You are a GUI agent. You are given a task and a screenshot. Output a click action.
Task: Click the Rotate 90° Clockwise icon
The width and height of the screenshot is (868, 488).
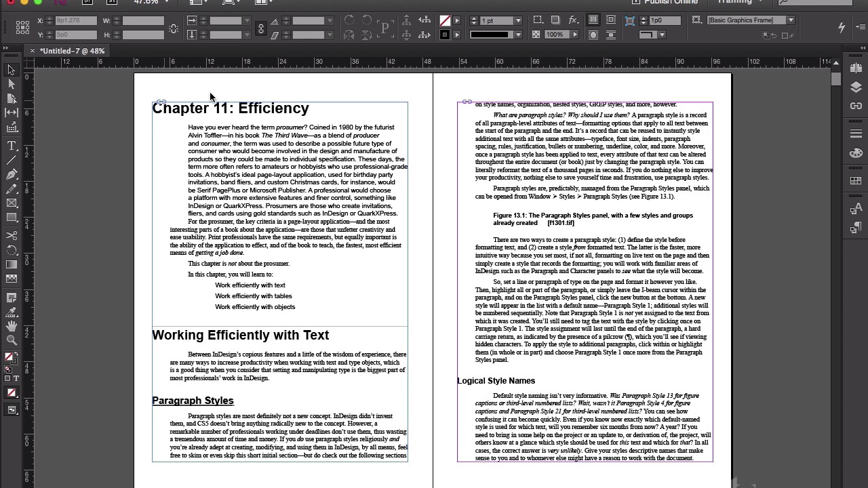(x=349, y=20)
